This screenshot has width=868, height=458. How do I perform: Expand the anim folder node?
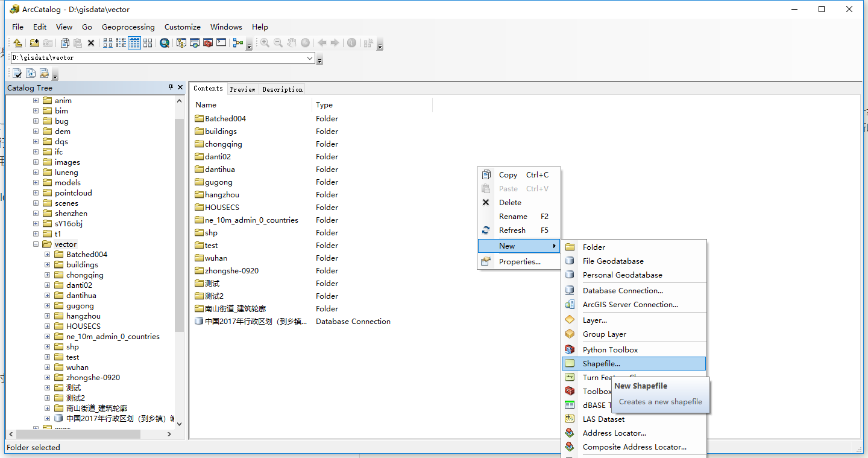(x=36, y=101)
